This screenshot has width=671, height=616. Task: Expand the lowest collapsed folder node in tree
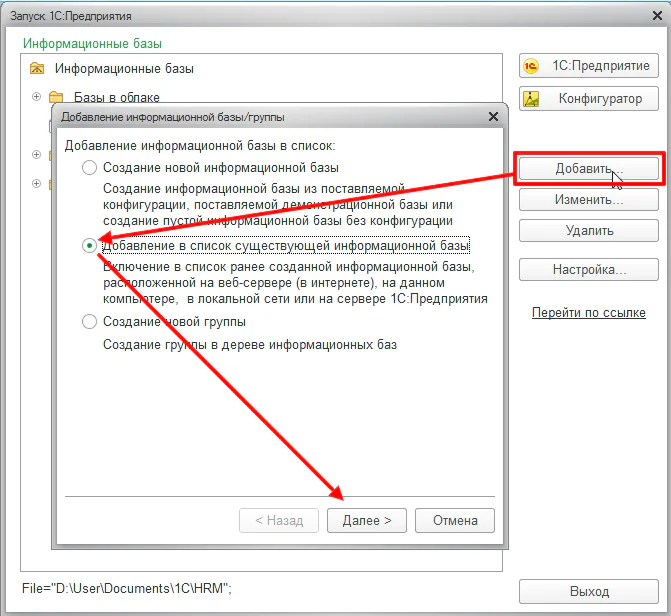(x=37, y=184)
